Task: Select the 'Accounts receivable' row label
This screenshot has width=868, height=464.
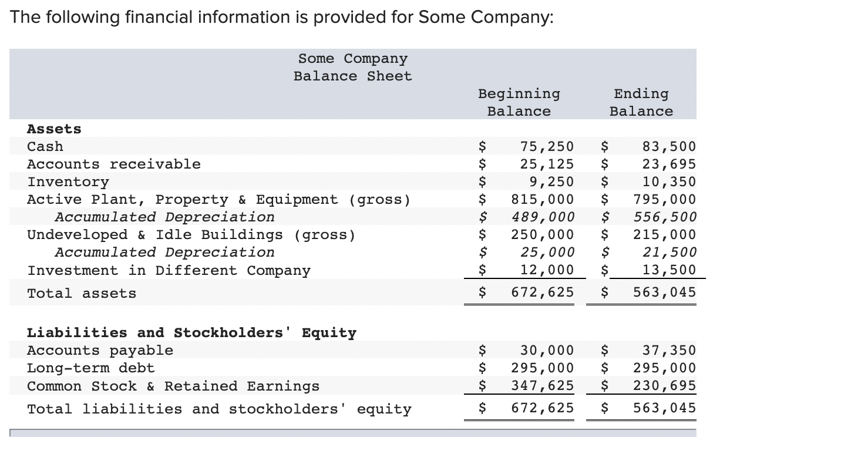Action: click(114, 164)
